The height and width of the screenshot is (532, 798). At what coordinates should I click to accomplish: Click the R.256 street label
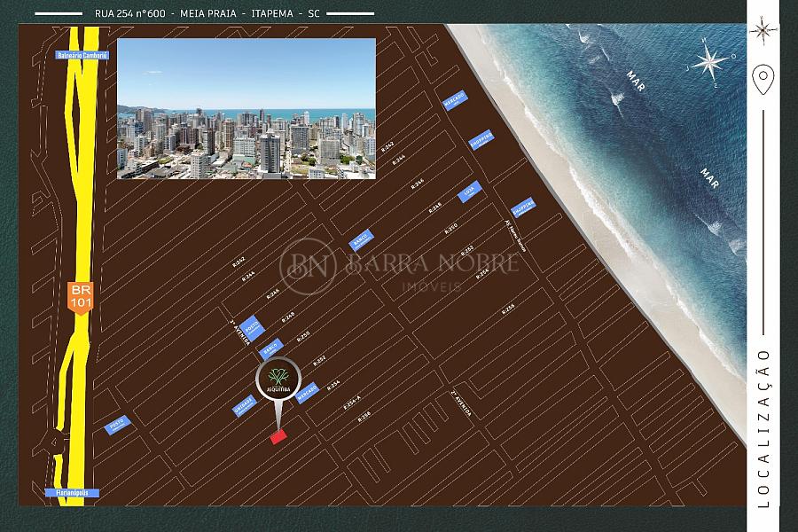pos(507,308)
